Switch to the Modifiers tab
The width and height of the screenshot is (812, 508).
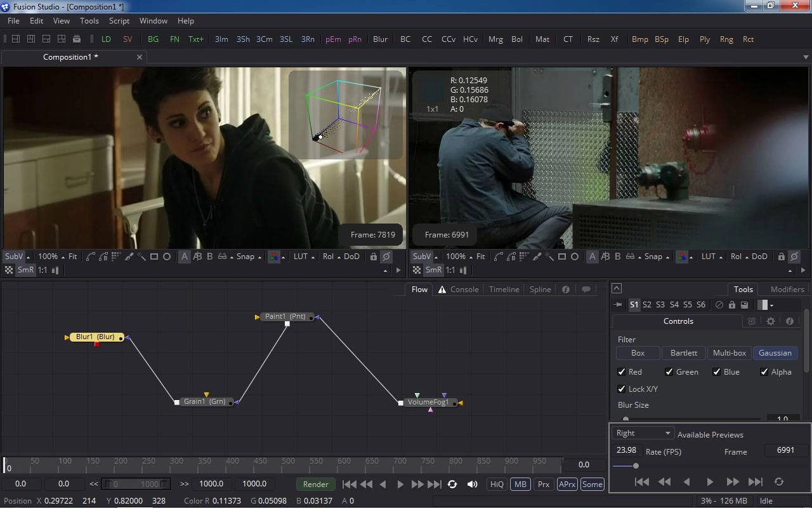(x=787, y=289)
